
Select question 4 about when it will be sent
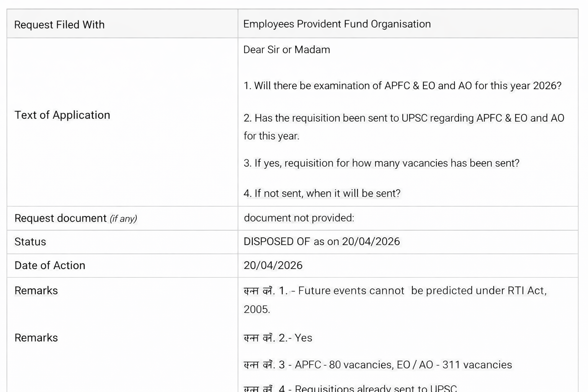[322, 193]
